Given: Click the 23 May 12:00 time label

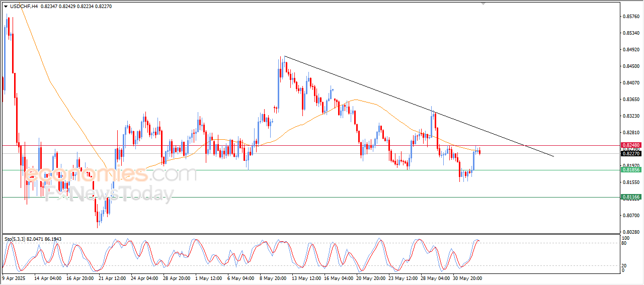Looking at the screenshot, I should click(x=402, y=277).
